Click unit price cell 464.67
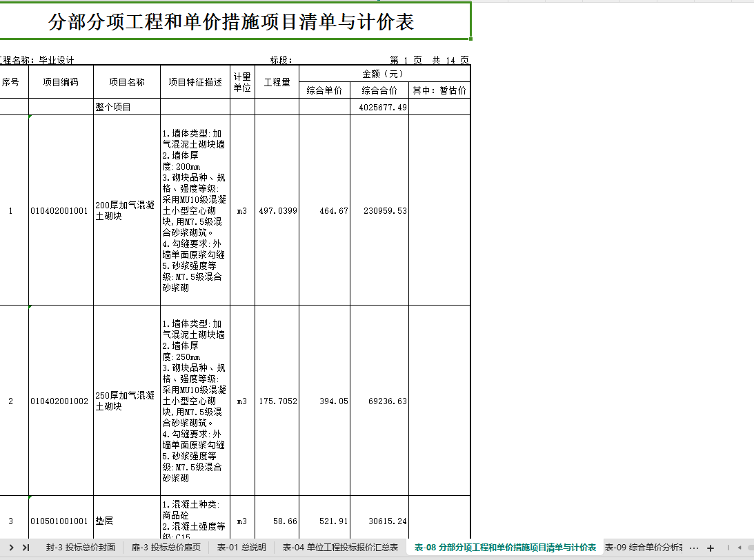The height and width of the screenshot is (560, 754). [x=325, y=210]
